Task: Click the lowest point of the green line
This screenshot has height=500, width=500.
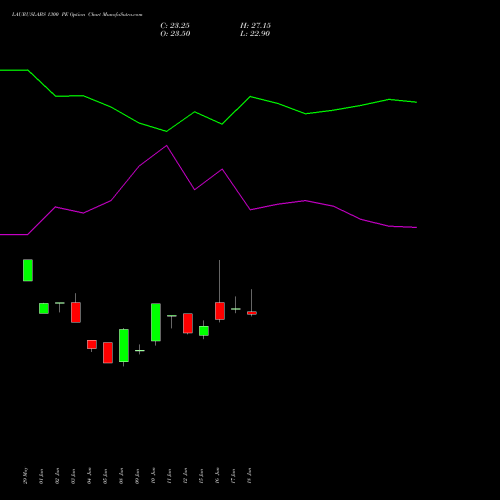Action: (x=167, y=131)
